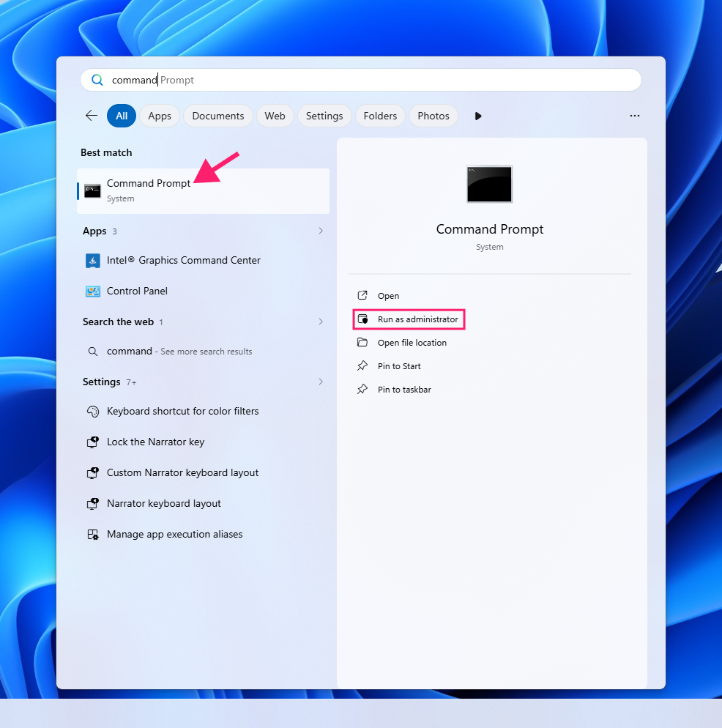The image size is (722, 728).
Task: Click the web search magnifier next to command
Action: point(93,352)
